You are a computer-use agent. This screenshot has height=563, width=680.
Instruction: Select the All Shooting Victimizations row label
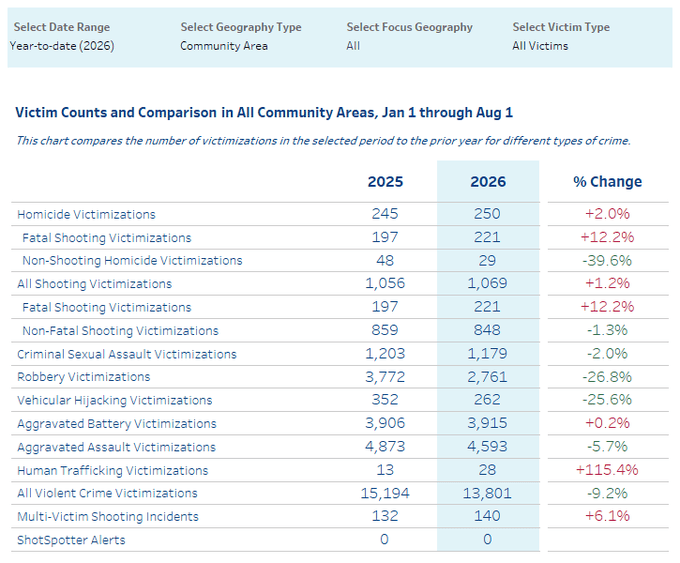coord(95,284)
